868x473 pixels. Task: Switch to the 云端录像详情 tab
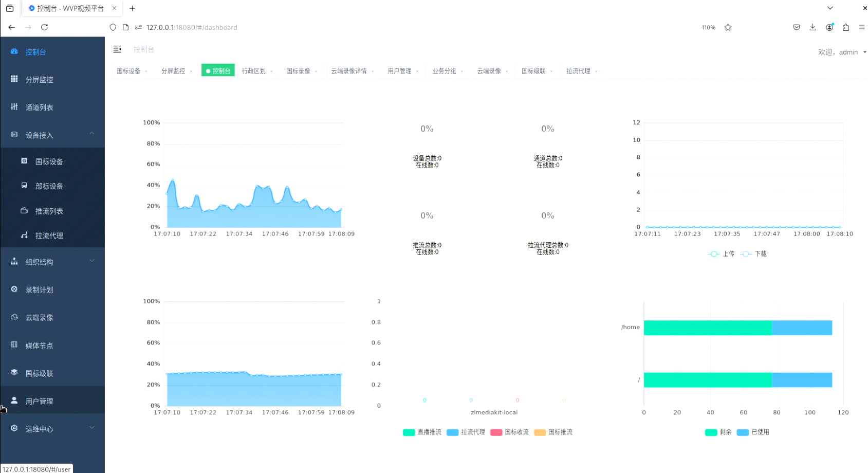(x=349, y=71)
